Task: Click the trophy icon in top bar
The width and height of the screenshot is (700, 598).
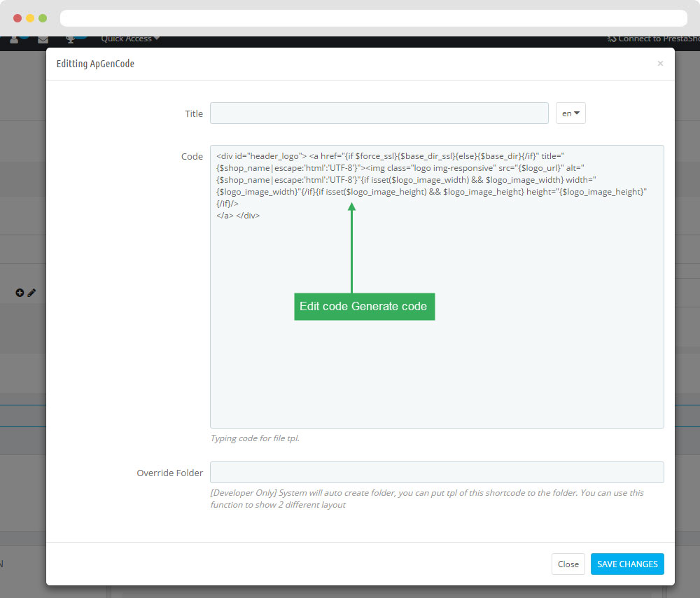Action: point(70,40)
